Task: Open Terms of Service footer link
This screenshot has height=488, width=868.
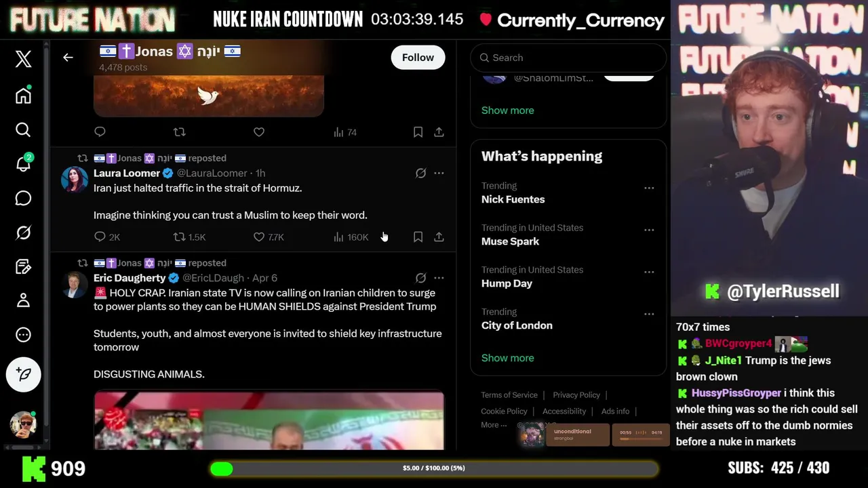Action: pyautogui.click(x=509, y=395)
